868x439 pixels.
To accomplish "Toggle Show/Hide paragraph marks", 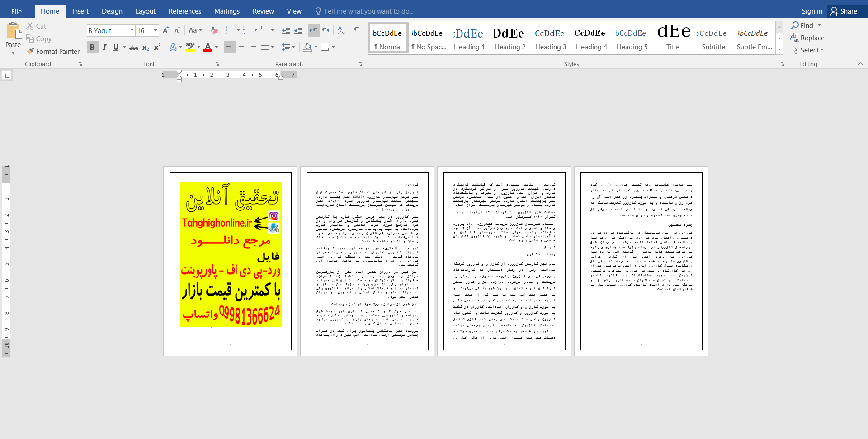I will coord(357,30).
